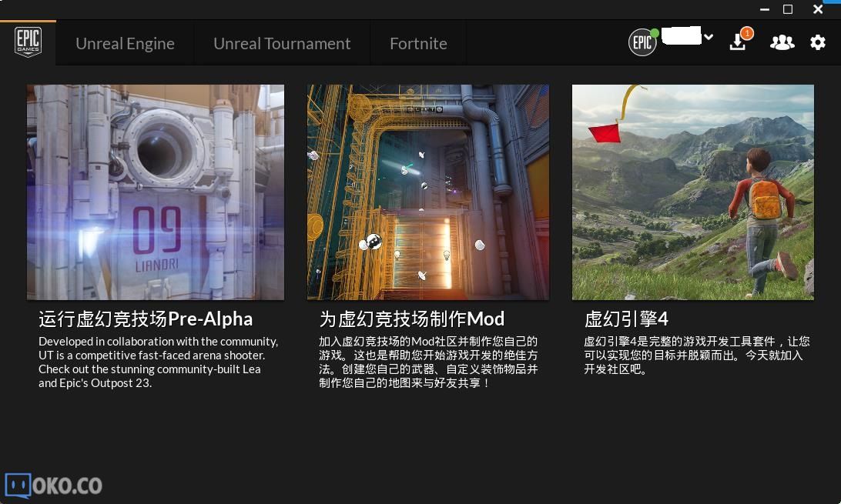
Task: Close the Epic Games launcher
Action: [818, 9]
